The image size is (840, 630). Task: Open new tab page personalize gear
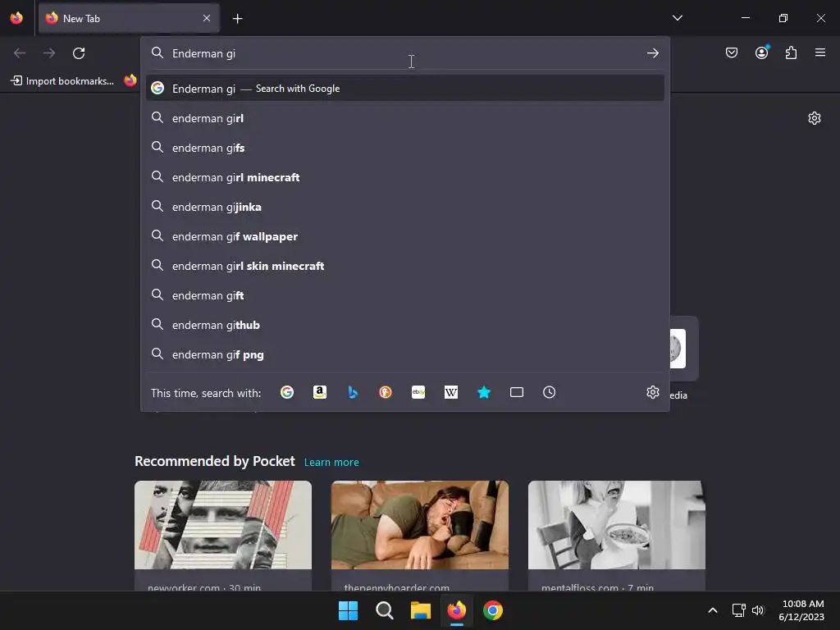pyautogui.click(x=815, y=118)
